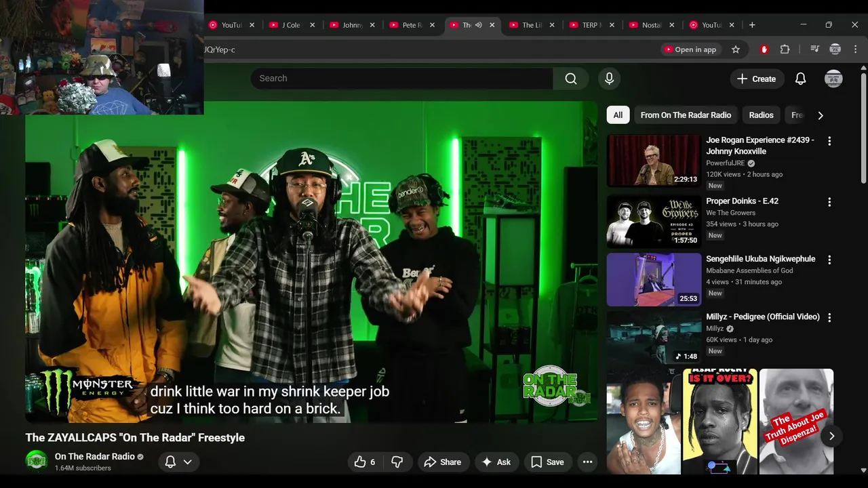This screenshot has width=868, height=488.
Task: Click the YouTube search input field
Action: (401, 79)
